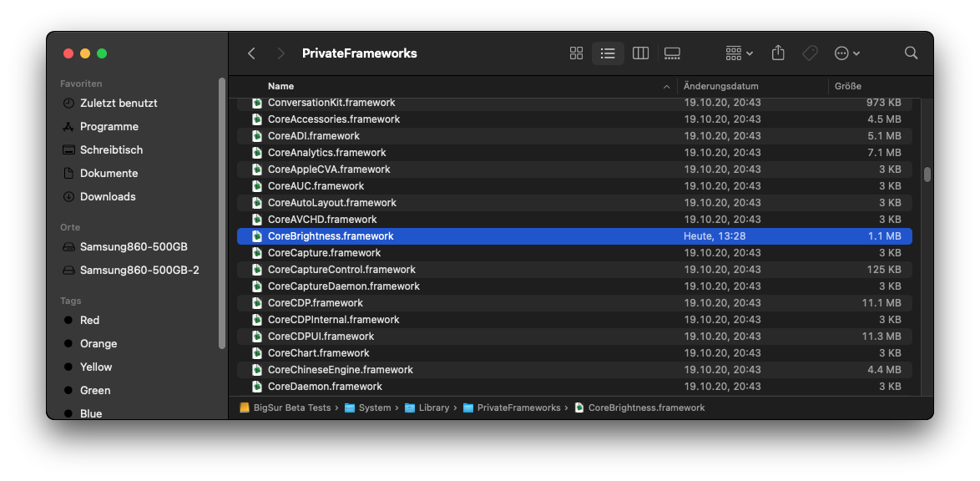Select CoreAutoLayout.framework row
980x481 pixels.
click(x=574, y=203)
